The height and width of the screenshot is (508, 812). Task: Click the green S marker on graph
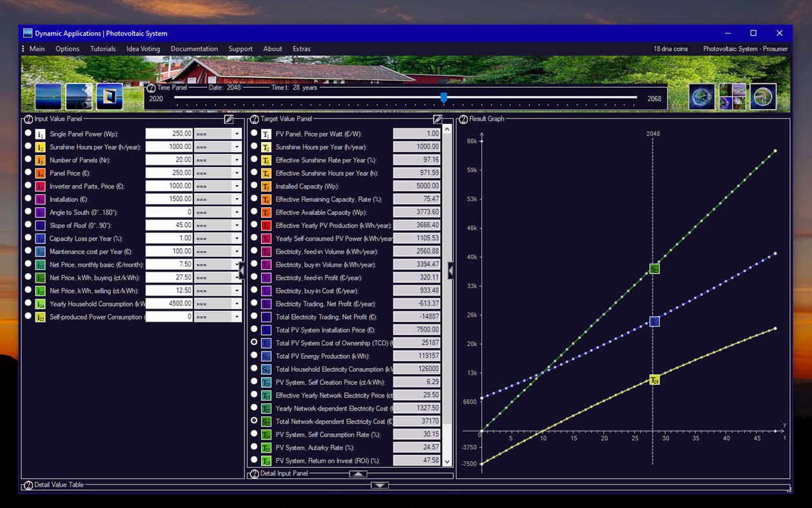[654, 269]
